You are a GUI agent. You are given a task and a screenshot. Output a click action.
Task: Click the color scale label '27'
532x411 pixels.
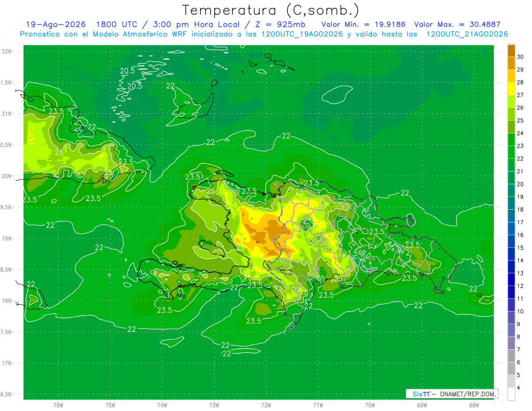[520, 95]
